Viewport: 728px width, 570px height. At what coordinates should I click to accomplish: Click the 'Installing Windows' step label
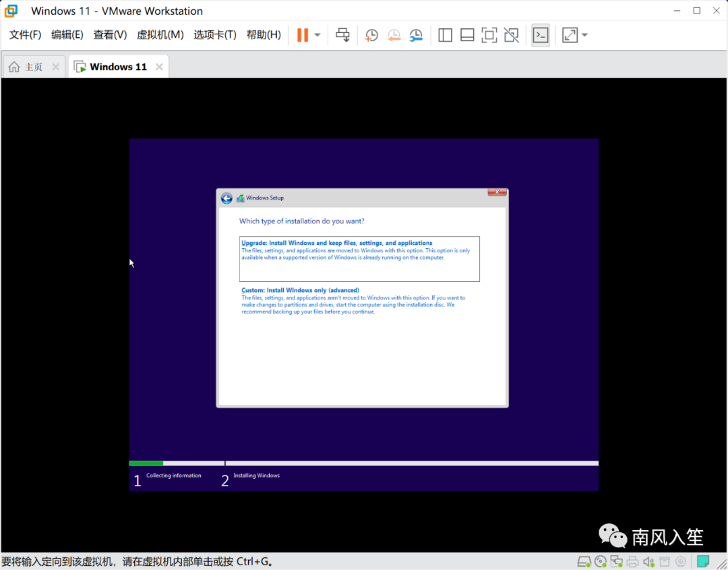(256, 476)
